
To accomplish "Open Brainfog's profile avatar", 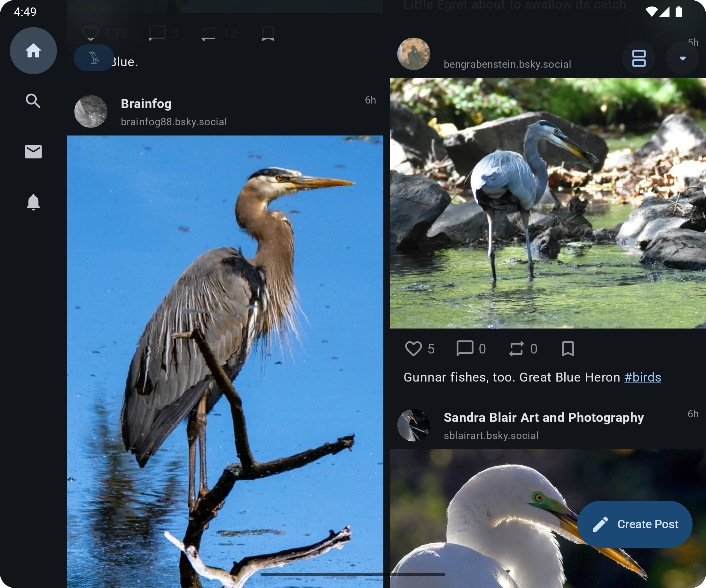I will (90, 111).
